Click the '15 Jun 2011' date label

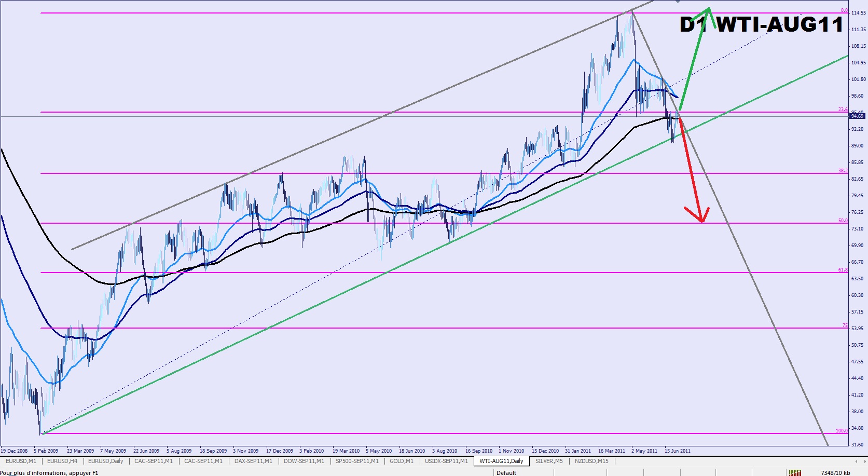point(678,451)
